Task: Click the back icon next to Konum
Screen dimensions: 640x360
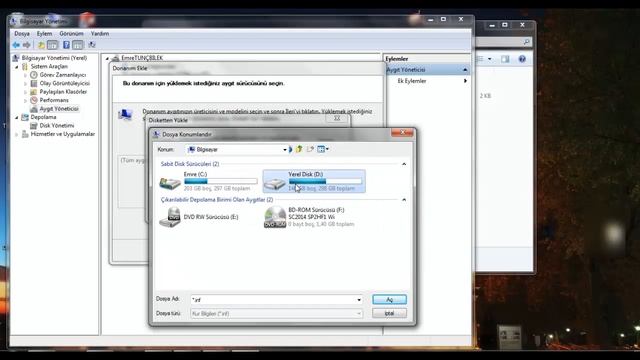Action: point(291,149)
